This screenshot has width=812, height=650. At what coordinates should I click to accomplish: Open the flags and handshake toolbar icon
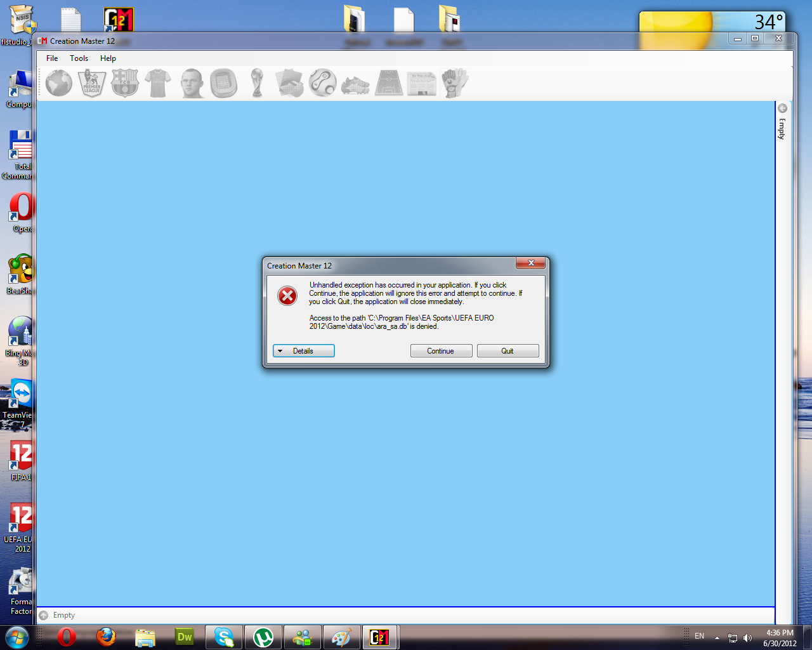(x=290, y=83)
